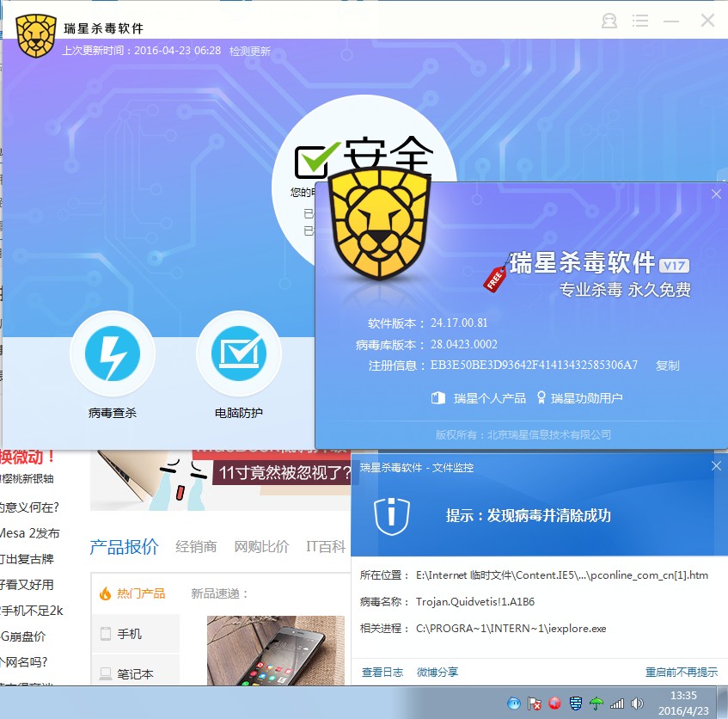Click the infected file path pconline_com_cn[1].htm

point(562,575)
